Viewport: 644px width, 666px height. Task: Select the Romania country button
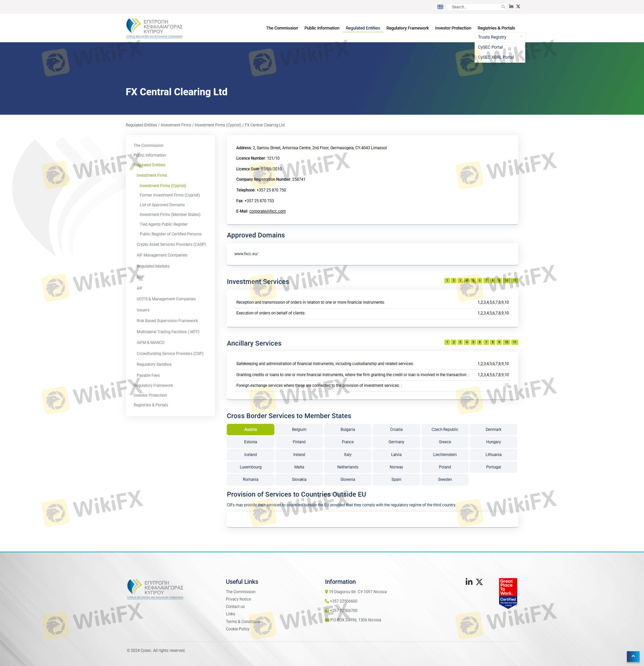coord(251,480)
